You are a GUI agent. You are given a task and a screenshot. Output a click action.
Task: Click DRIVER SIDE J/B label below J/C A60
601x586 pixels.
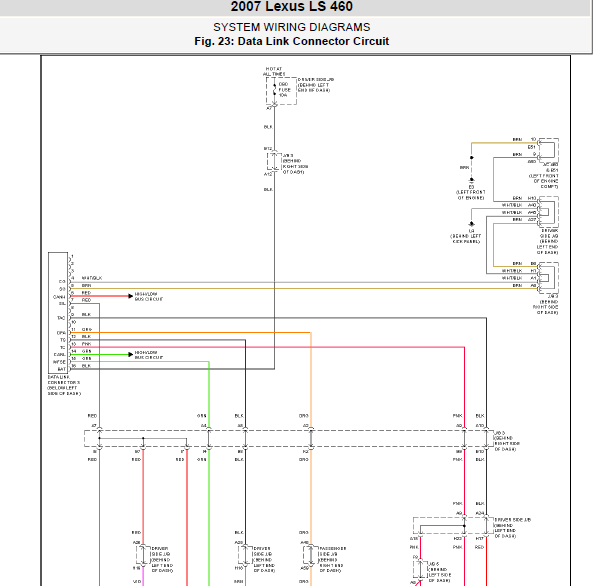pyautogui.click(x=548, y=241)
